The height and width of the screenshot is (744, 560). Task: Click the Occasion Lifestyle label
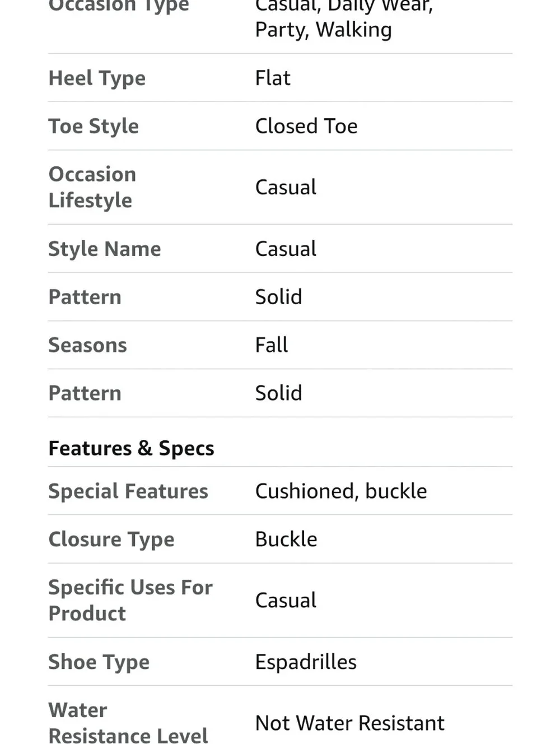92,187
